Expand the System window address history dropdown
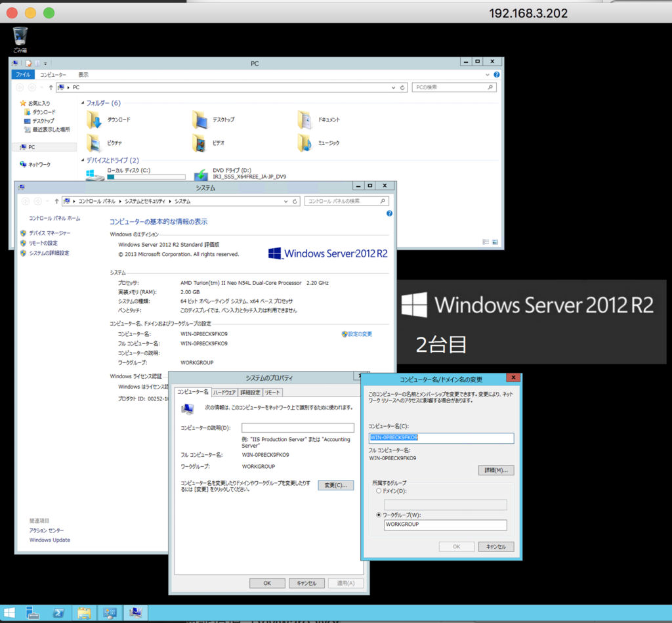Viewport: 672px width, 623px height. click(285, 202)
